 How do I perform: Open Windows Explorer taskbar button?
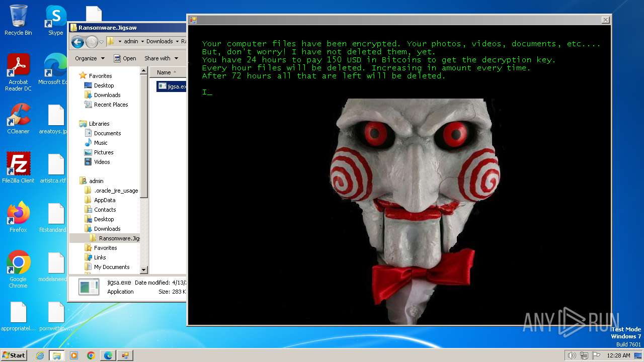tap(56, 355)
